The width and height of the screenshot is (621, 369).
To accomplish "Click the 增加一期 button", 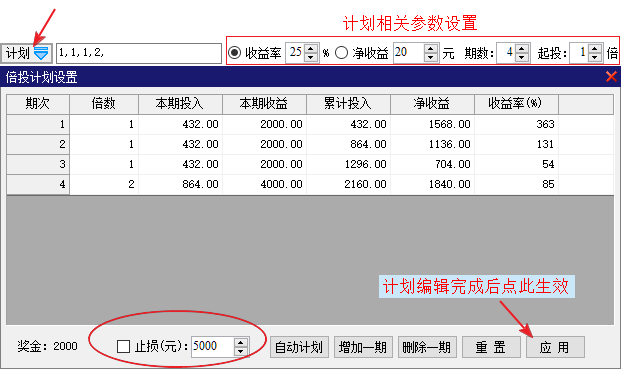I will point(363,347).
